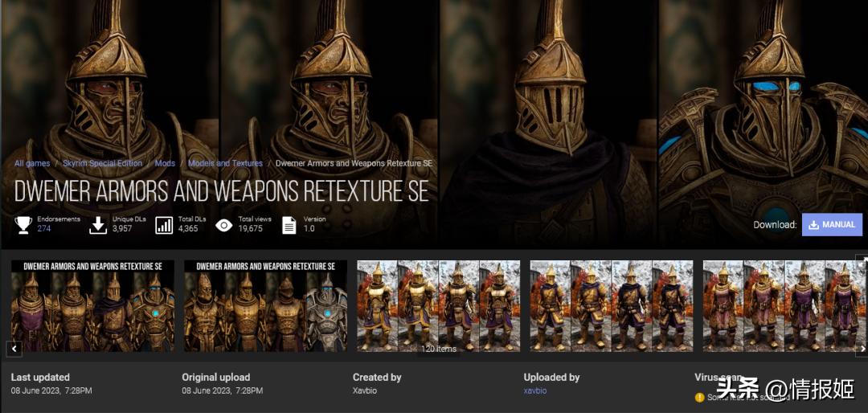Open the xavbio uploader profile link
The height and width of the screenshot is (413, 868).
[534, 391]
